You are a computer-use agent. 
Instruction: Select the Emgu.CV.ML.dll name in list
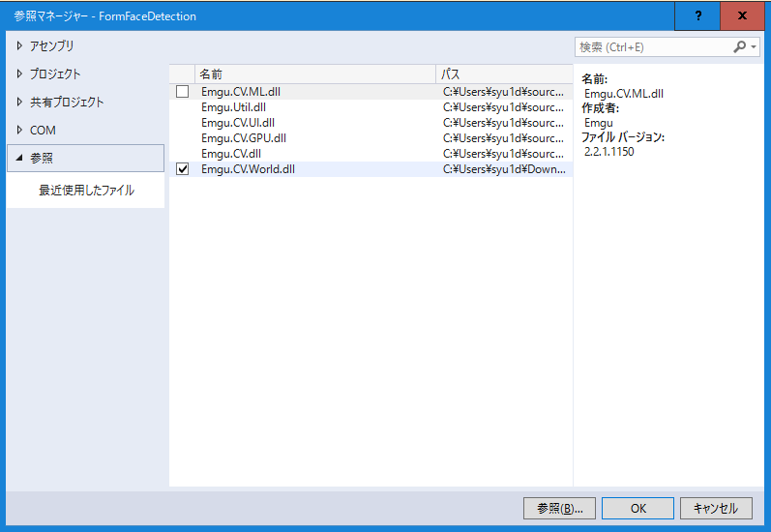(x=241, y=92)
